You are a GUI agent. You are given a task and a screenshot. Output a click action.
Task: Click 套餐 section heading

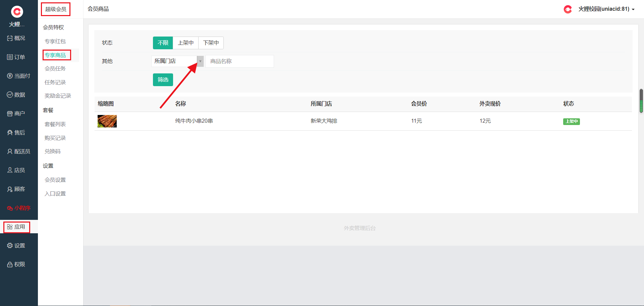point(48,110)
